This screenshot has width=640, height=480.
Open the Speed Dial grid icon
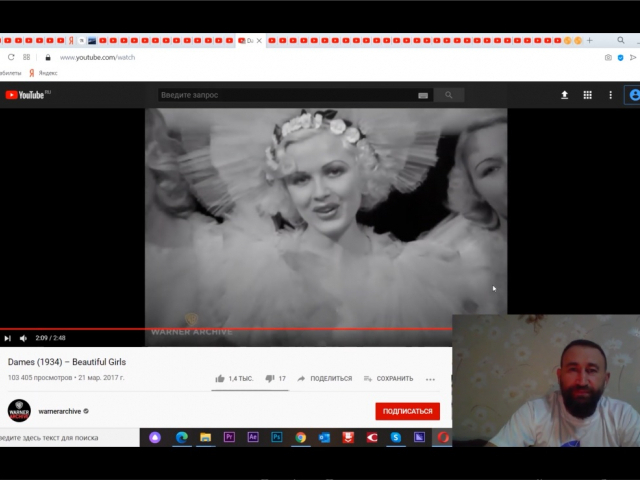tap(27, 57)
